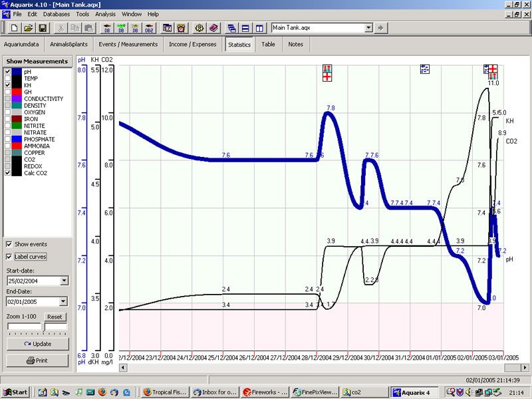Open the green plant database icon
Viewport: 532px width, 399px height.
[x=121, y=28]
